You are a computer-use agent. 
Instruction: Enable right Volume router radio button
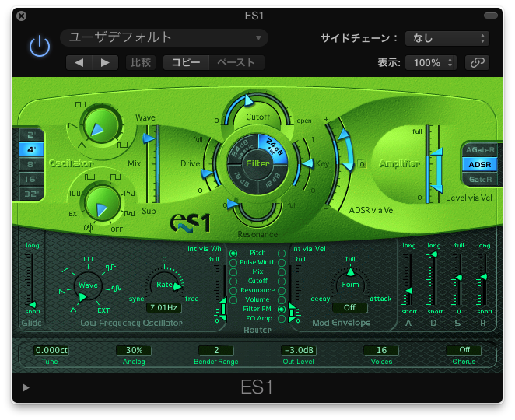pyautogui.click(x=282, y=299)
